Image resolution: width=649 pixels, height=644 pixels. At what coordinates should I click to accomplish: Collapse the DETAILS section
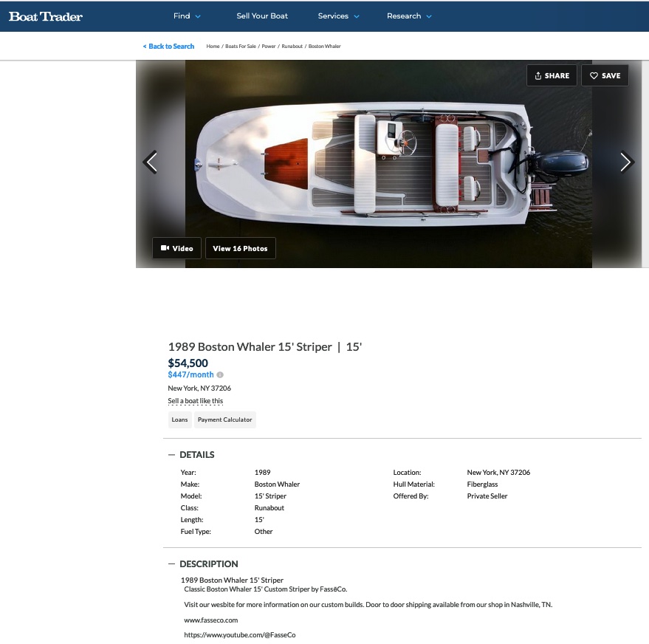click(x=191, y=455)
